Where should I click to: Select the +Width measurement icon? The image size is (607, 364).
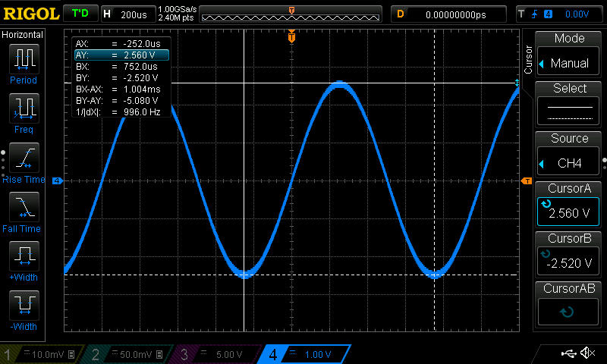click(x=24, y=256)
